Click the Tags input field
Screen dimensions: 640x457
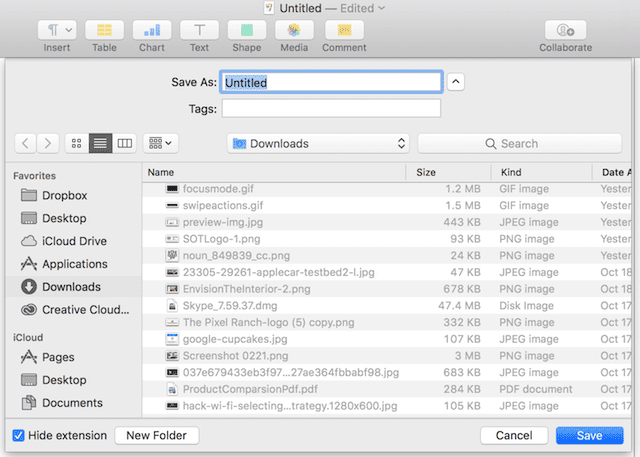click(x=331, y=108)
